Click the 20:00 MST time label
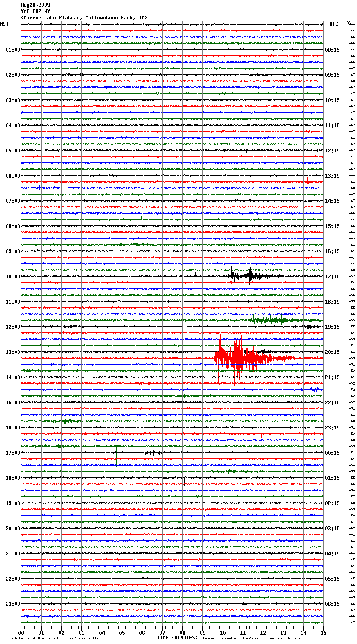357x644 pixels. (x=13, y=529)
